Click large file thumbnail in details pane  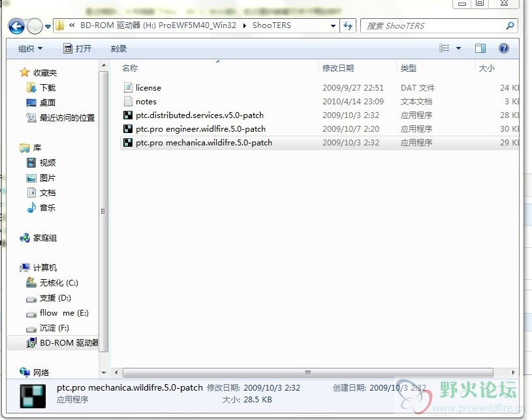[x=33, y=396]
